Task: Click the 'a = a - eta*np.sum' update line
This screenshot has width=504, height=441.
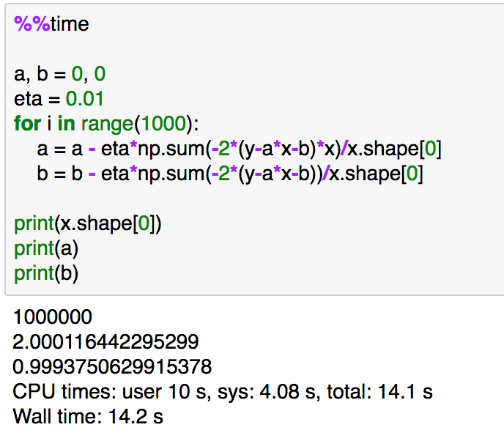Action: click(x=239, y=149)
